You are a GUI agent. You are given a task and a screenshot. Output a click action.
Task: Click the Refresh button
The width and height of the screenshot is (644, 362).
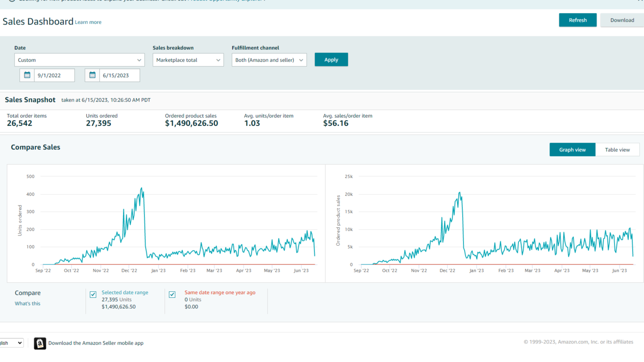[x=578, y=20]
